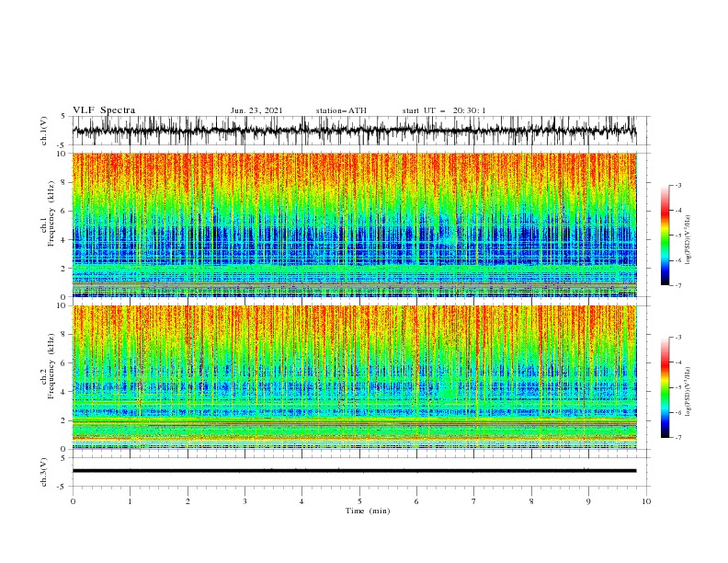The image size is (728, 563).
Task: Click the "-7" label on ch.2 colorbar
Action: click(x=678, y=437)
